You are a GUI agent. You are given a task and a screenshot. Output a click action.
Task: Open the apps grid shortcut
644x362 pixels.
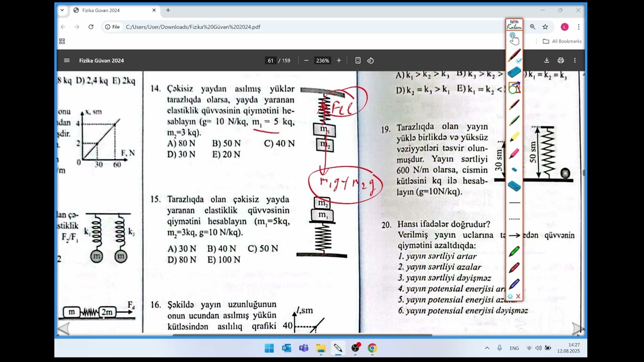(62, 41)
